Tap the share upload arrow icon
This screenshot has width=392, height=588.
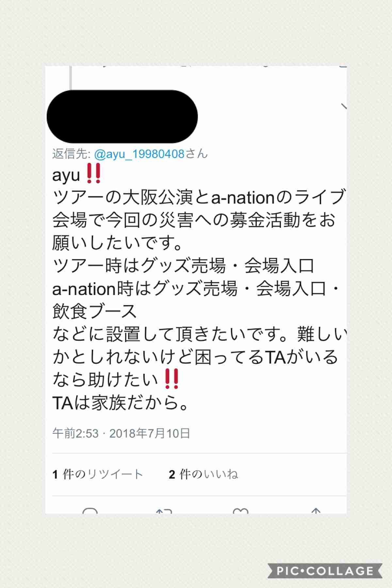(316, 511)
